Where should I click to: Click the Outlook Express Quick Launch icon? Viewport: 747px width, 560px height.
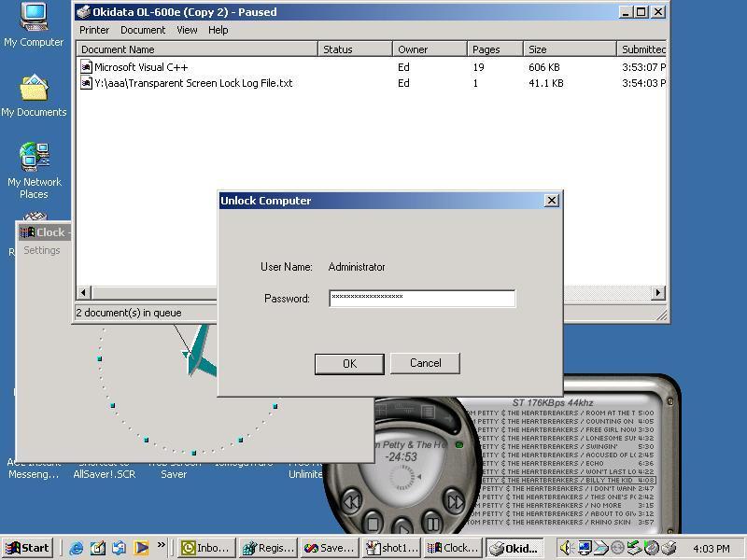pyautogui.click(x=120, y=548)
